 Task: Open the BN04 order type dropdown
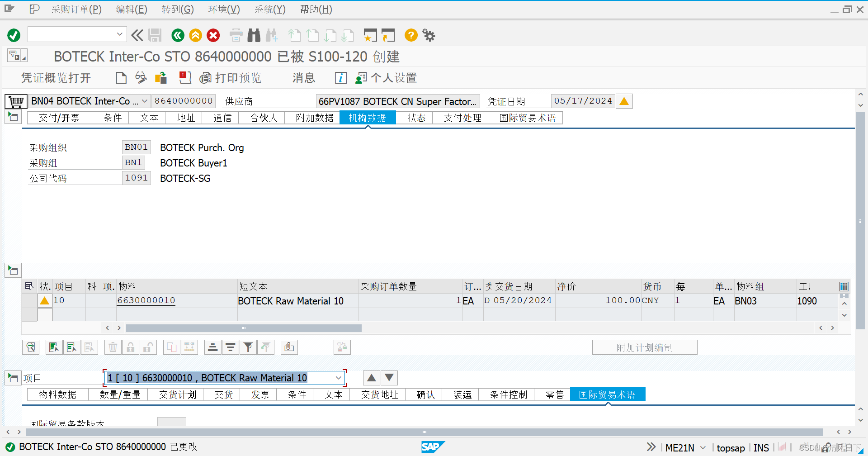(144, 101)
